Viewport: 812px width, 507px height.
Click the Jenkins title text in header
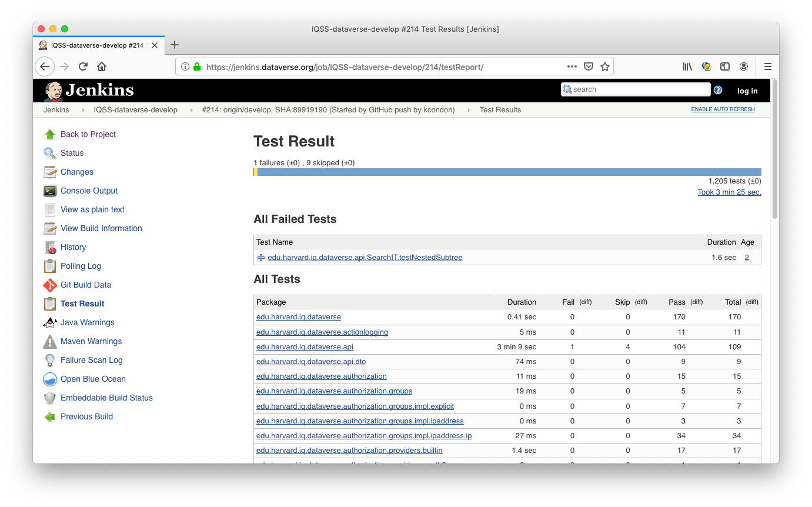tap(99, 91)
